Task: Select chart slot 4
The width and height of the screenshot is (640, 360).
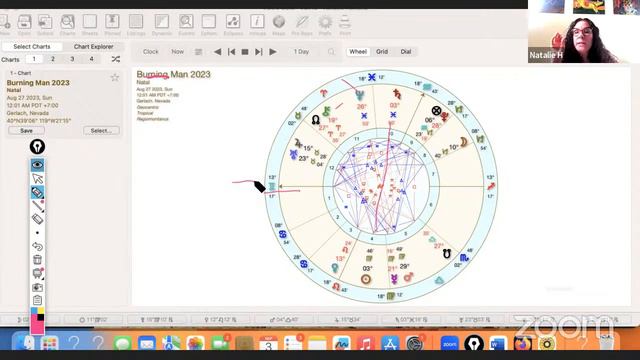Action: [91, 59]
